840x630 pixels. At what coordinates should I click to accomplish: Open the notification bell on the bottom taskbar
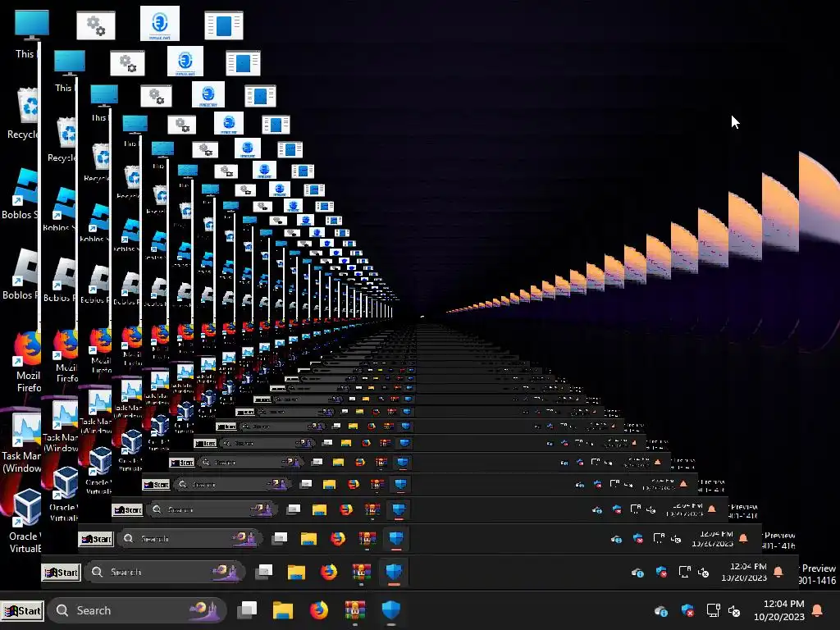click(x=818, y=610)
